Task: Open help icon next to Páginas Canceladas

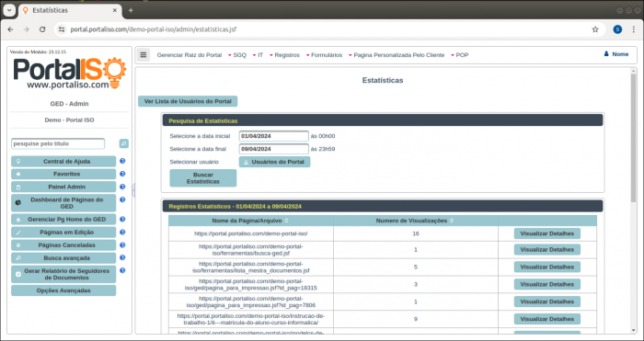Action: (122, 245)
